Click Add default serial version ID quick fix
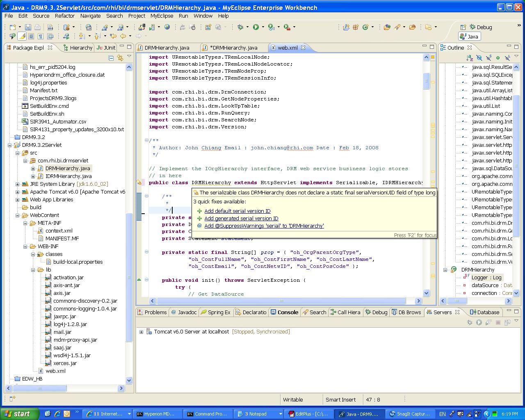 [237, 211]
